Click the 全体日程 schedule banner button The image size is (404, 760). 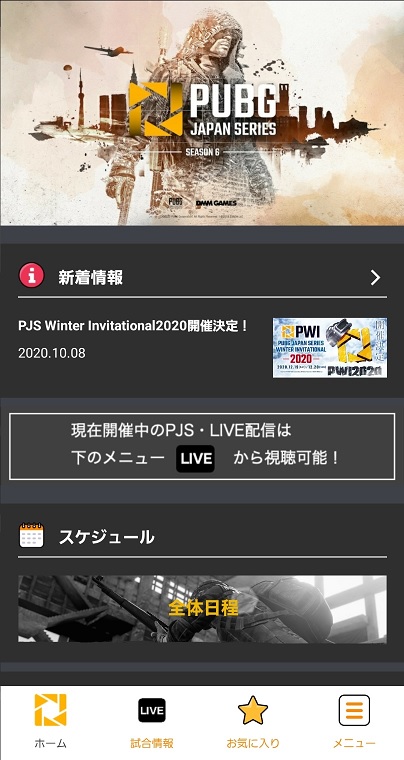tap(202, 609)
